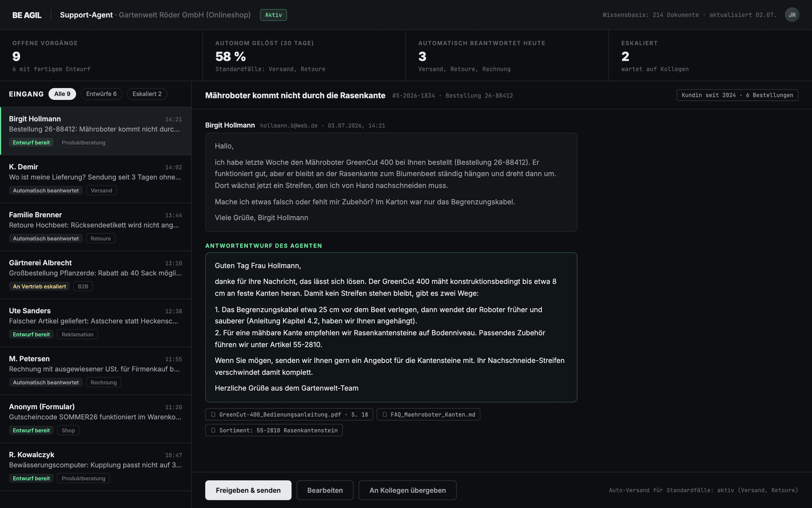
Task: Open M. Petersen invoice request
Action: tap(96, 371)
